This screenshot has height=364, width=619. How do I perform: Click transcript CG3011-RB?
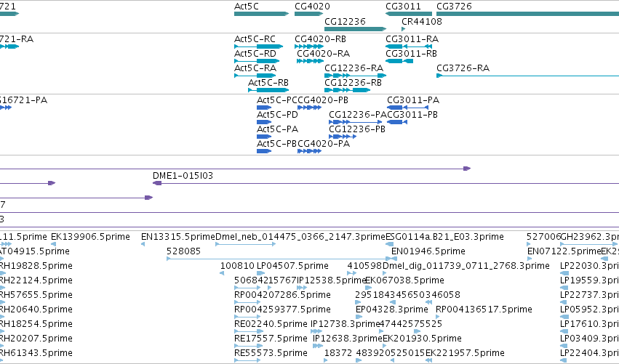pyautogui.click(x=411, y=54)
